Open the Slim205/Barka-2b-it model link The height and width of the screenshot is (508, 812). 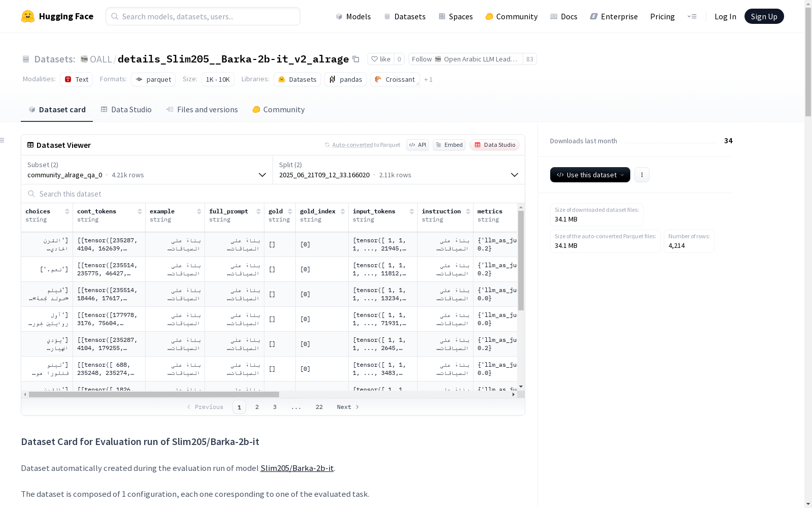[x=297, y=468]
